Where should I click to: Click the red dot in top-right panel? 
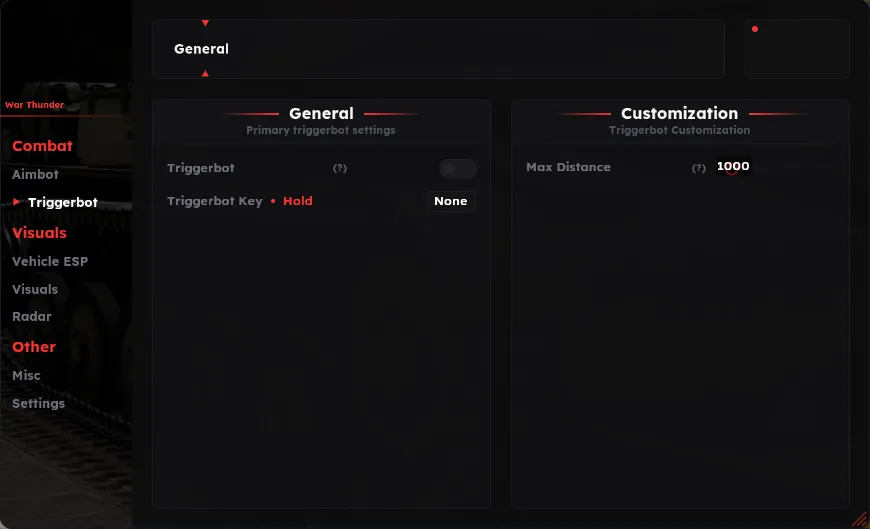(x=755, y=29)
